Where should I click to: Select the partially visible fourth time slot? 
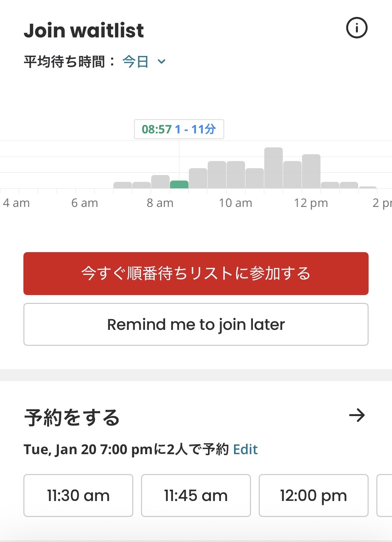(384, 495)
